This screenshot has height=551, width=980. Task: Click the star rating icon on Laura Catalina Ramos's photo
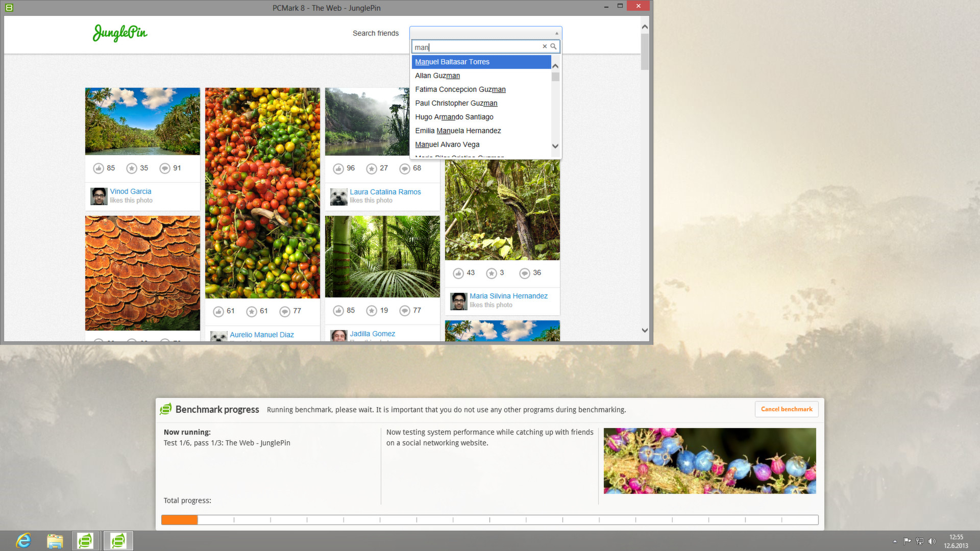[371, 168]
